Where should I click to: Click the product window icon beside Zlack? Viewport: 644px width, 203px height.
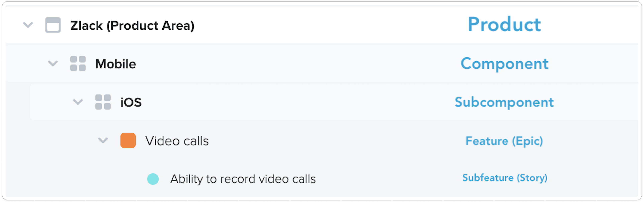pyautogui.click(x=53, y=25)
